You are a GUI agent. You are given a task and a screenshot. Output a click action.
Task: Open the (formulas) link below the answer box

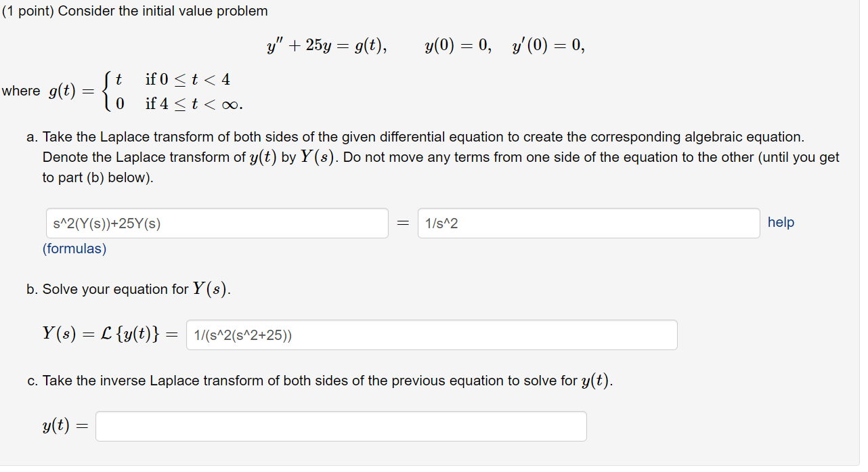(x=74, y=249)
